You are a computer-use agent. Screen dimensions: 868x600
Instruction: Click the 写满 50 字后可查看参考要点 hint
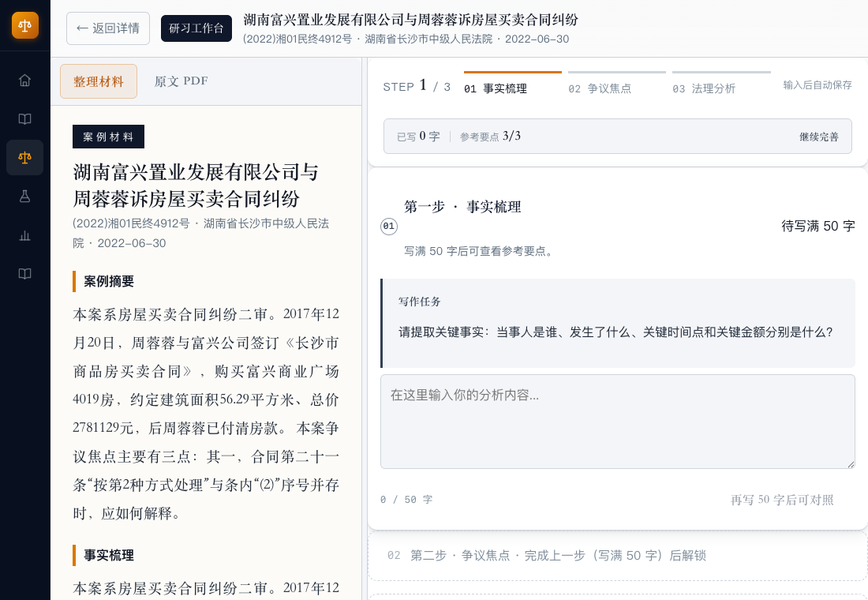tap(478, 251)
